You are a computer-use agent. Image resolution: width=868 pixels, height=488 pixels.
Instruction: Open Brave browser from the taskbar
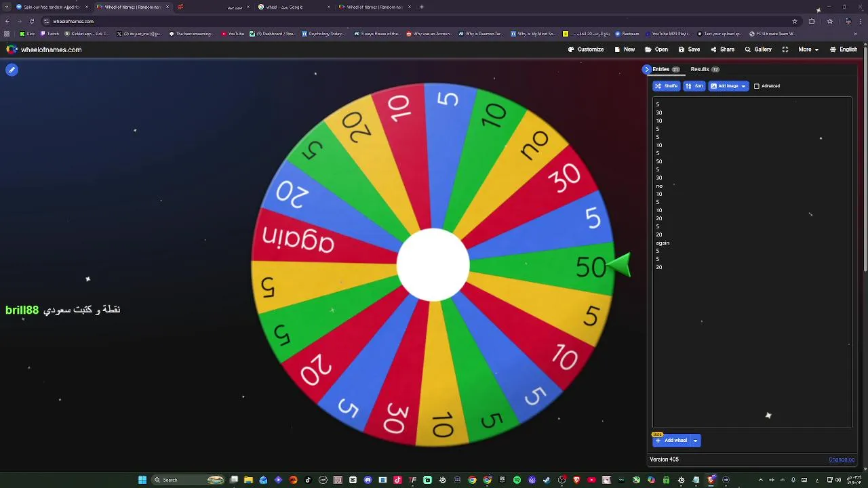pos(576,480)
